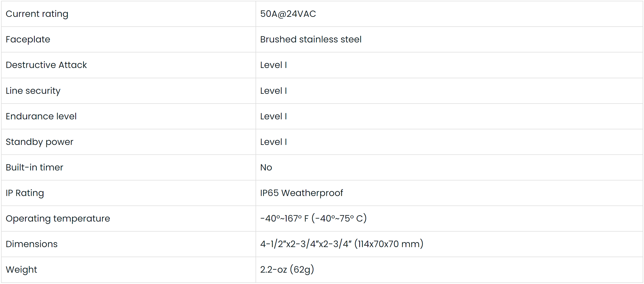Select the "IP65 Weatherproof" value

click(301, 193)
